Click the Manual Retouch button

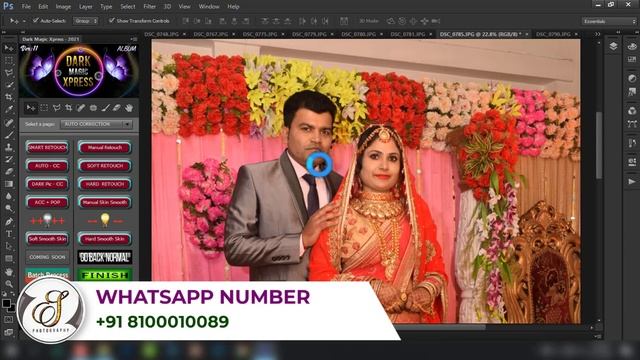(x=105, y=148)
